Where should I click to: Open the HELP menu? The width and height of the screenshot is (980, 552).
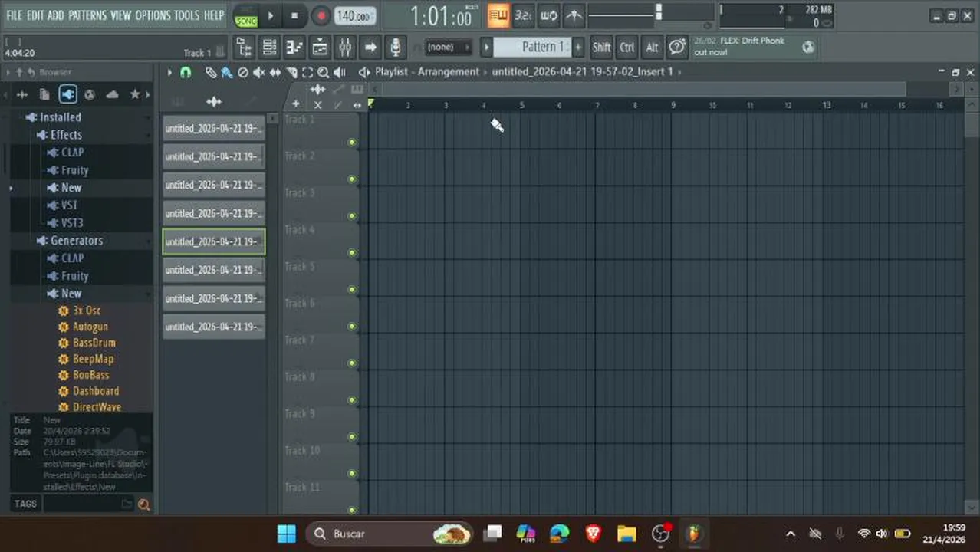tap(214, 15)
